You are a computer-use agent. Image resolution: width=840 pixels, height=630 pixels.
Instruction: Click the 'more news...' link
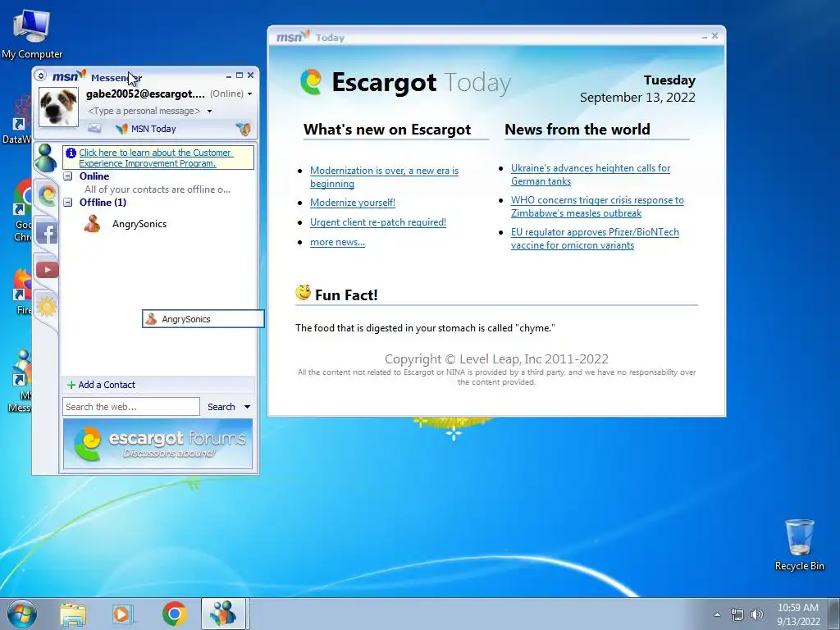click(x=337, y=242)
